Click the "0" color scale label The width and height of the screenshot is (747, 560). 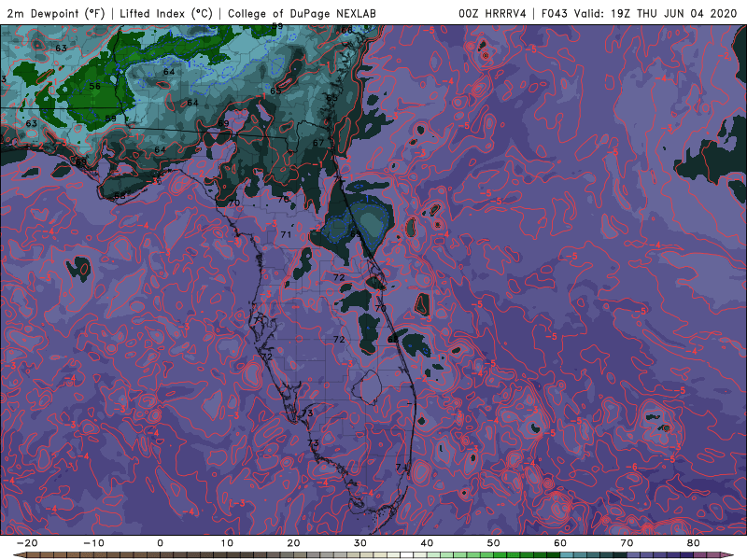pyautogui.click(x=160, y=543)
